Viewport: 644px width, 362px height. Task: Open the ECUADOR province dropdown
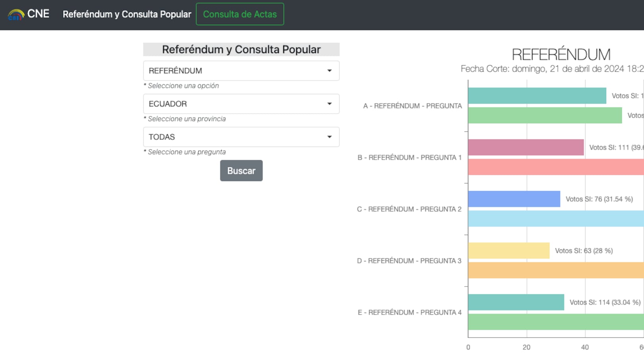(x=241, y=104)
